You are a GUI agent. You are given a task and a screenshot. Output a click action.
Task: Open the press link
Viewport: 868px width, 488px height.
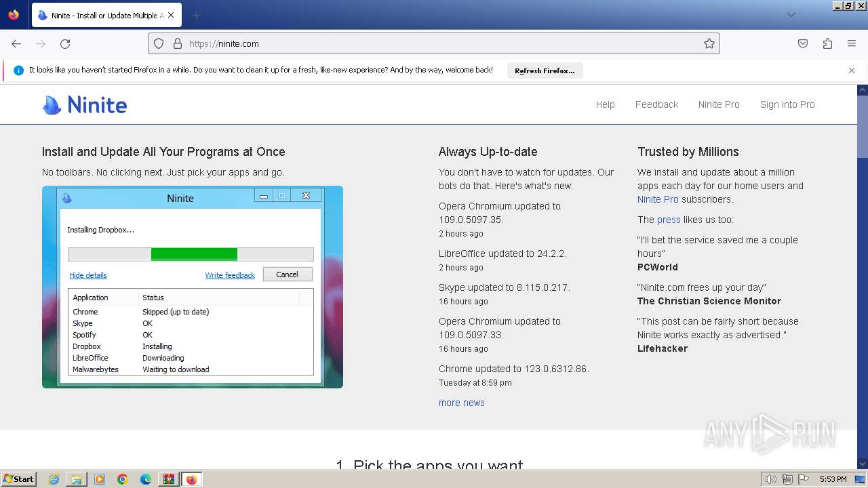[x=669, y=220]
